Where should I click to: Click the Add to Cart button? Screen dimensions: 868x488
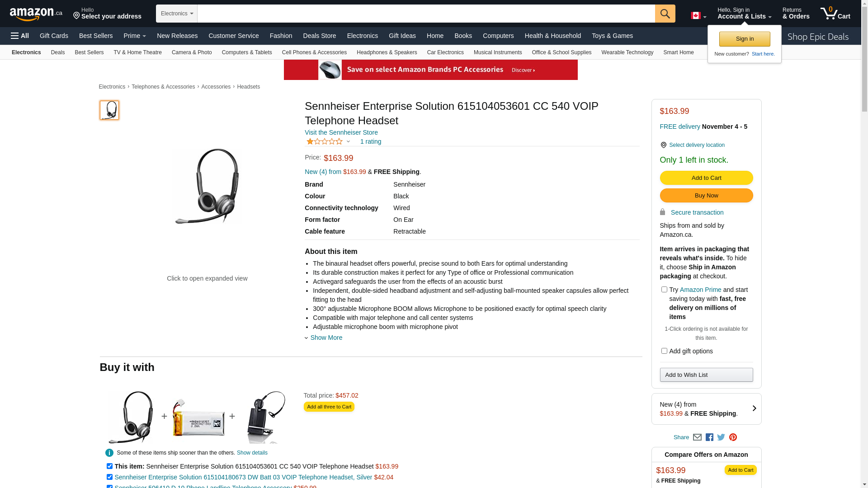[x=706, y=178]
